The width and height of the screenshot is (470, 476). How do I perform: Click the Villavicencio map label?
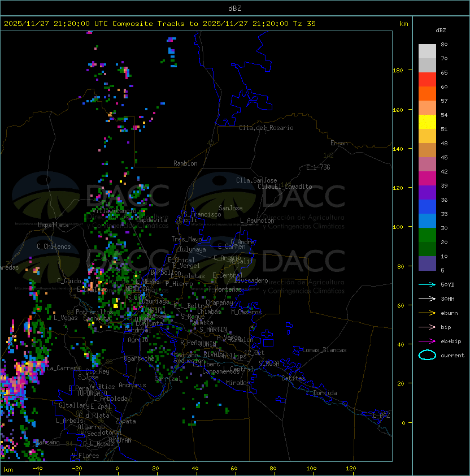point(114,211)
